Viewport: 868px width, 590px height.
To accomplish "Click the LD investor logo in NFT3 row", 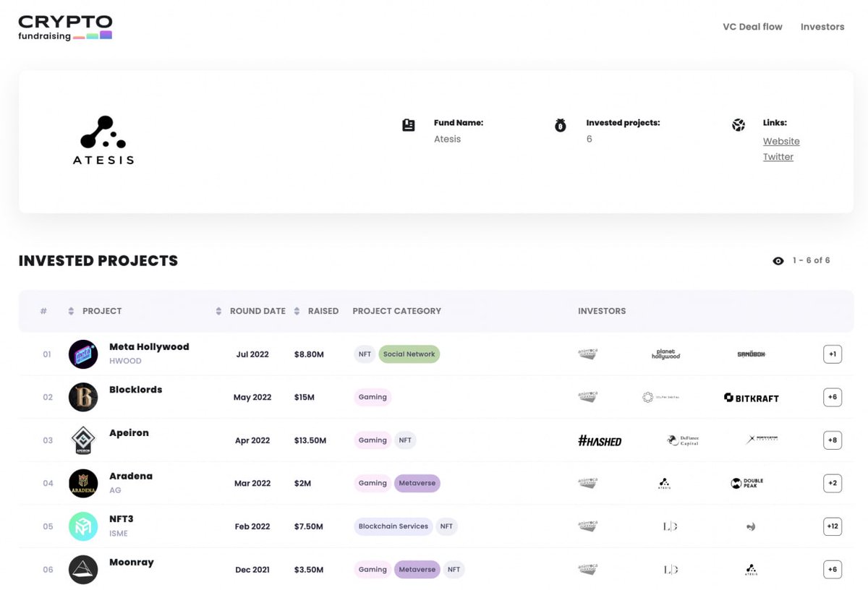I will pos(671,526).
